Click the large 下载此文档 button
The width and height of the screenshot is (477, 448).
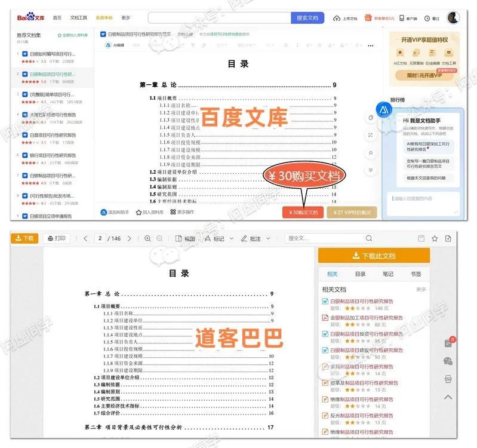(374, 256)
